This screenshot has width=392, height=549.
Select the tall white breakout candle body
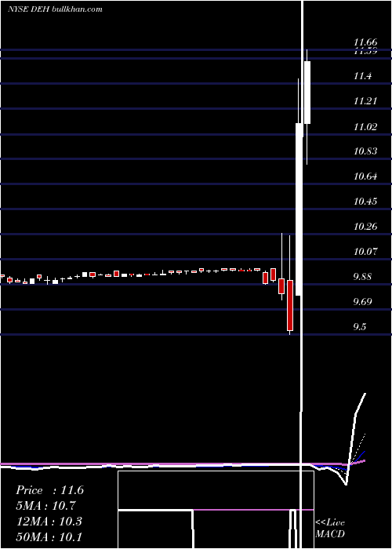point(299,209)
